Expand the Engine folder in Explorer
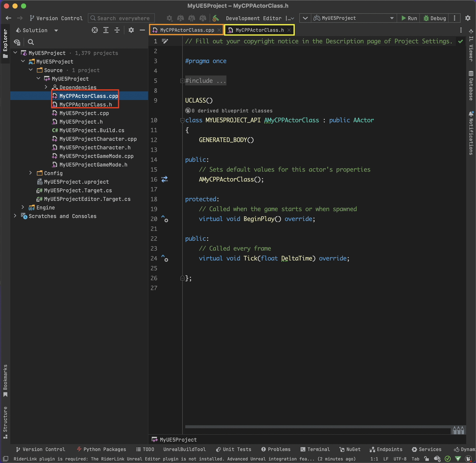The height and width of the screenshot is (463, 476). click(x=23, y=207)
